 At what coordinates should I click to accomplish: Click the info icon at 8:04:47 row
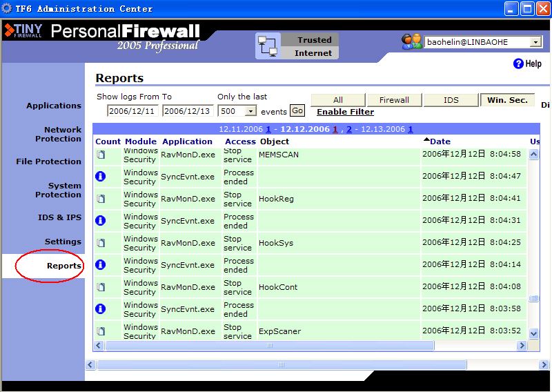click(x=100, y=176)
